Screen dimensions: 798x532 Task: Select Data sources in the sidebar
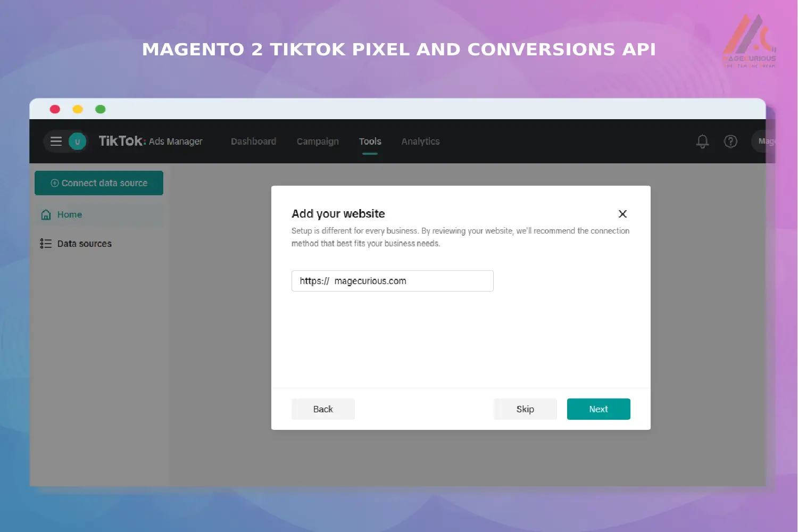point(84,243)
